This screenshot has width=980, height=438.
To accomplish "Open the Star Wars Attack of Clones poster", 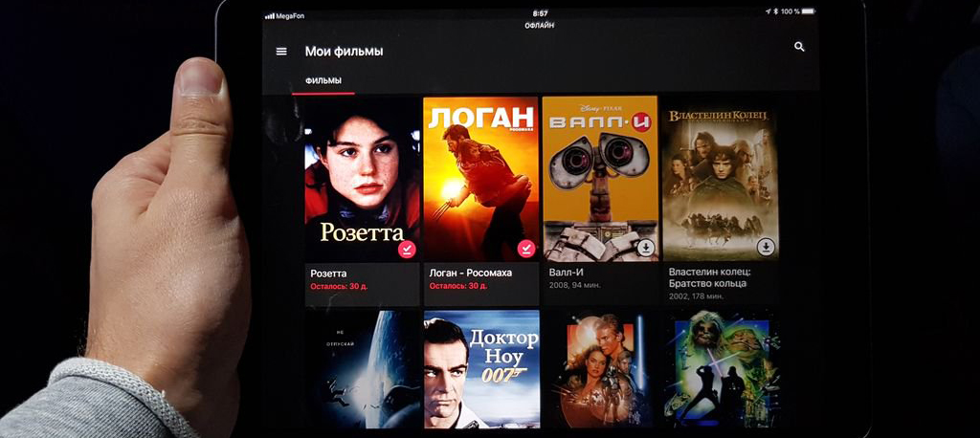I will pos(601,370).
